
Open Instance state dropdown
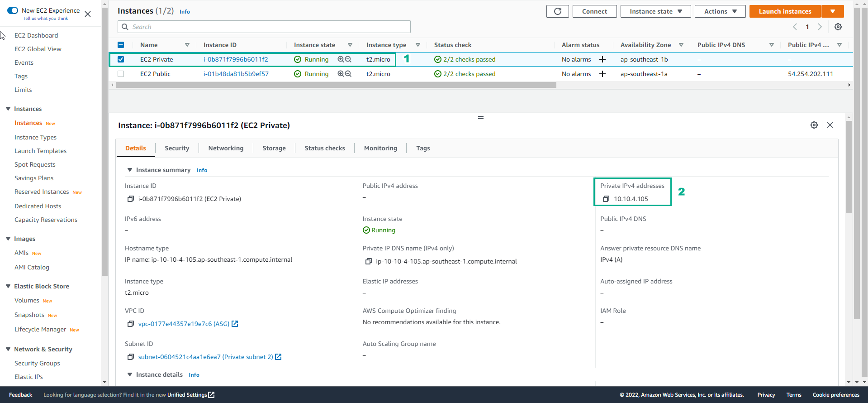[x=655, y=11]
